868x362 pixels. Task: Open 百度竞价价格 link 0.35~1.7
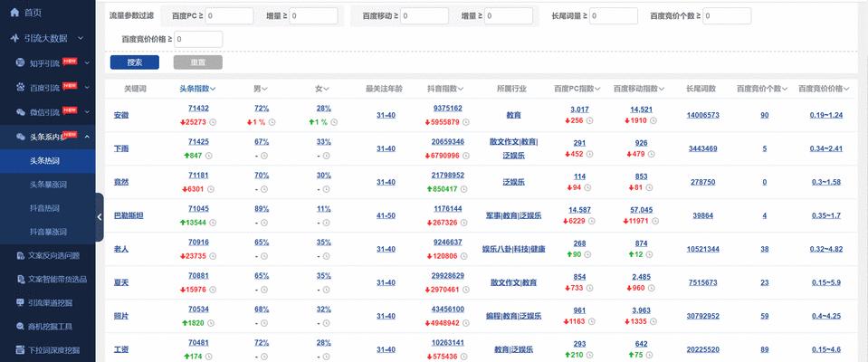[826, 215]
